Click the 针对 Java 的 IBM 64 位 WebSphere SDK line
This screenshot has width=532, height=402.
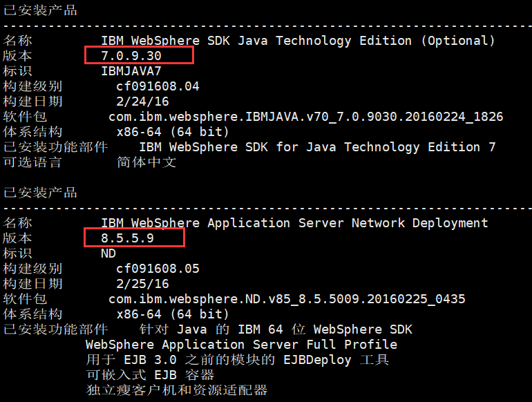[x=276, y=329]
